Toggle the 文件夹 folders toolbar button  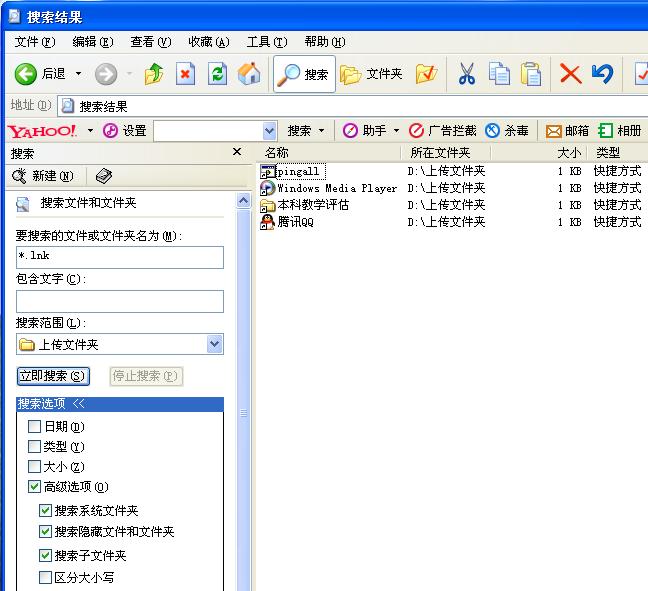point(371,74)
